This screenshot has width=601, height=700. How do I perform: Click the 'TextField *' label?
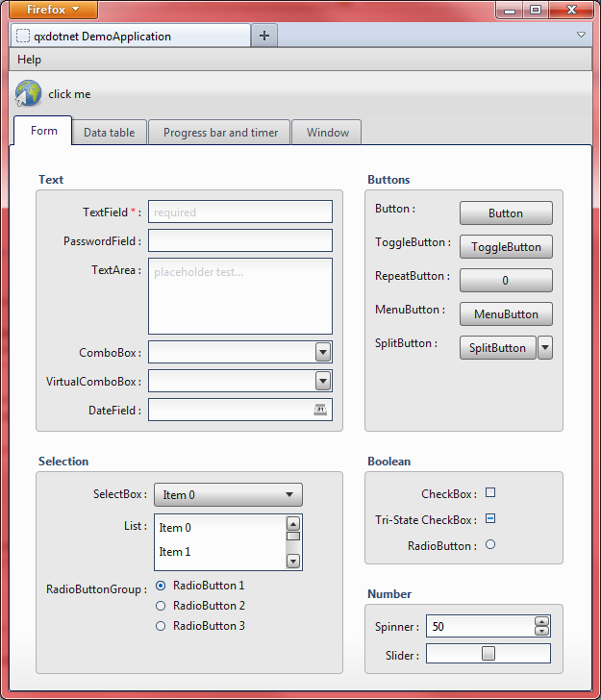112,212
